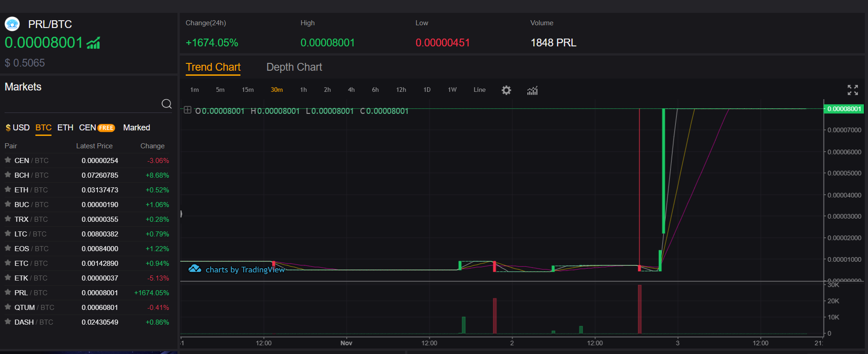Image resolution: width=868 pixels, height=354 pixels.
Task: Choose the 1D chart timeframe
Action: [427, 90]
